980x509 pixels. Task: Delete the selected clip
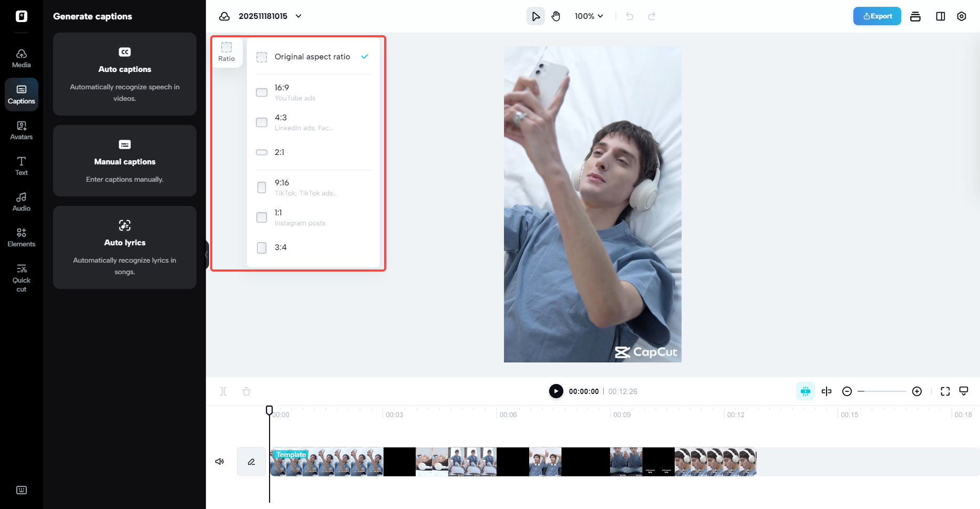click(246, 391)
